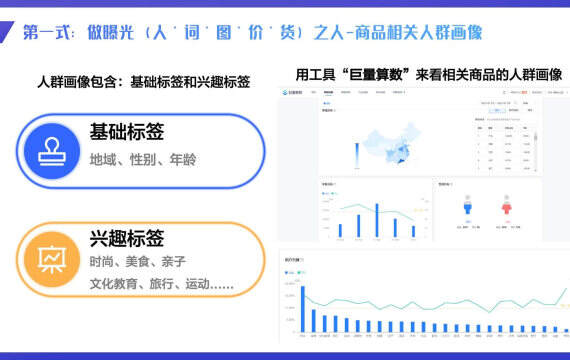Viewport: 570px width, 360px height.
Task: Click the tallest first bar in interest chart
Action: click(303, 309)
